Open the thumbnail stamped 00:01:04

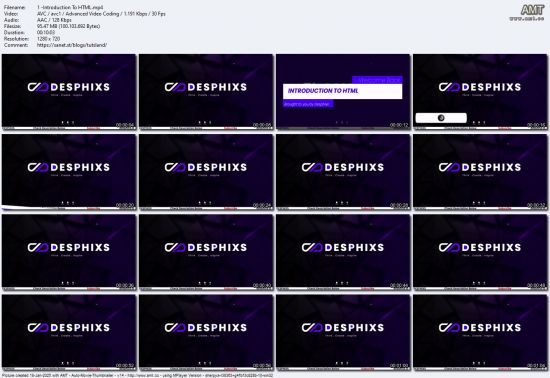pyautogui.click(x=480, y=332)
